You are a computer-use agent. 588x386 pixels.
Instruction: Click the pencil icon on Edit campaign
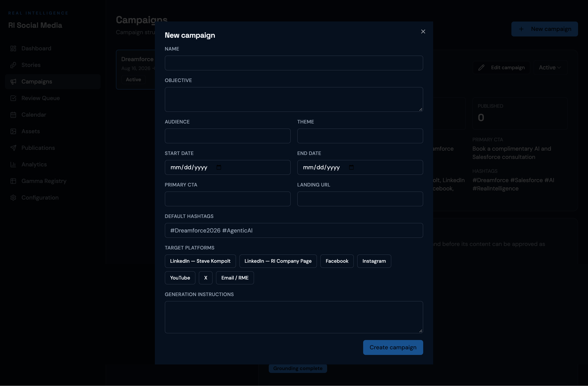[x=481, y=68]
